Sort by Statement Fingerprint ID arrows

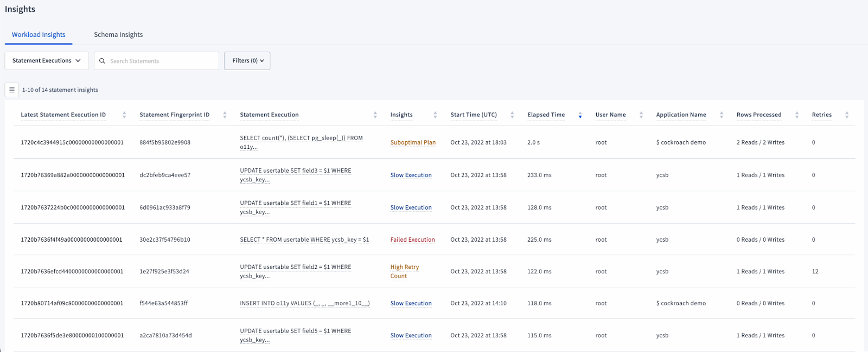click(225, 115)
